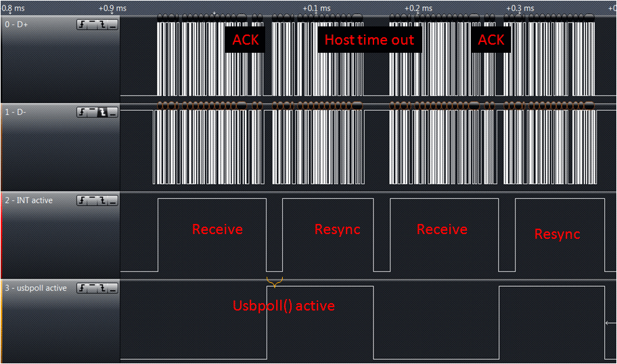Click the +0.2 ms timeline marker
The width and height of the screenshot is (617, 364).
click(x=417, y=8)
